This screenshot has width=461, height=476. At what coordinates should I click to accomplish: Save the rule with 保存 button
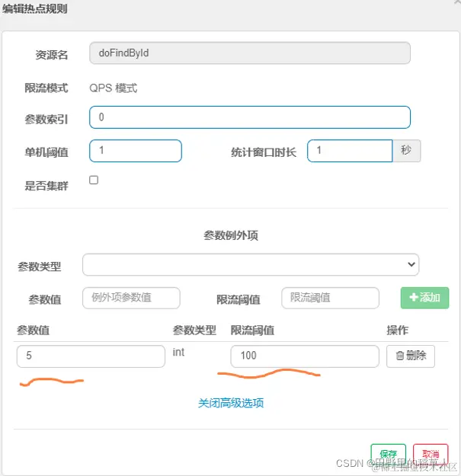388,454
